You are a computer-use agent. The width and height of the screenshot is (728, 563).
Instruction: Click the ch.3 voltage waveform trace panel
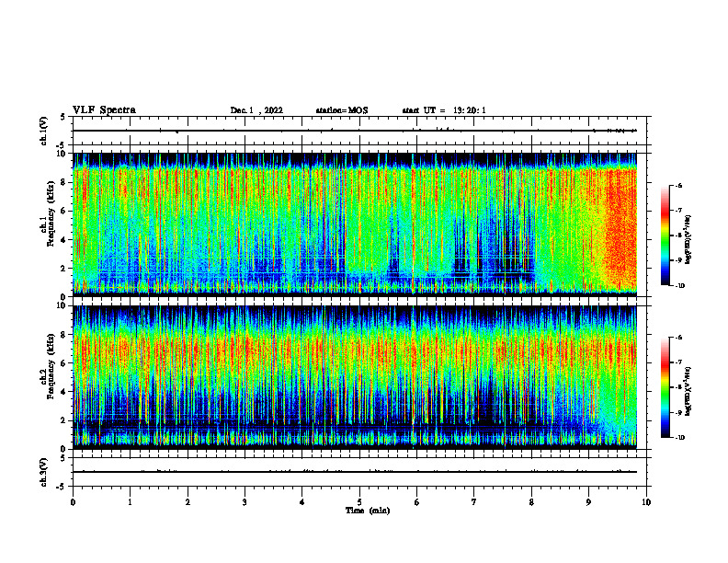[x=359, y=472]
